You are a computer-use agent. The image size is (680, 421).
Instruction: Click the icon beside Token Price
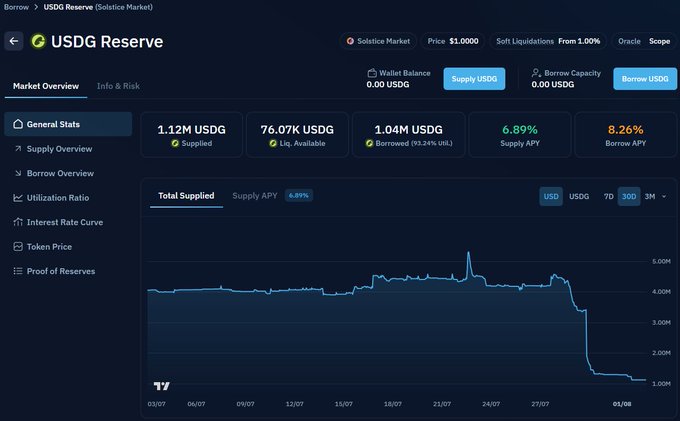point(18,247)
